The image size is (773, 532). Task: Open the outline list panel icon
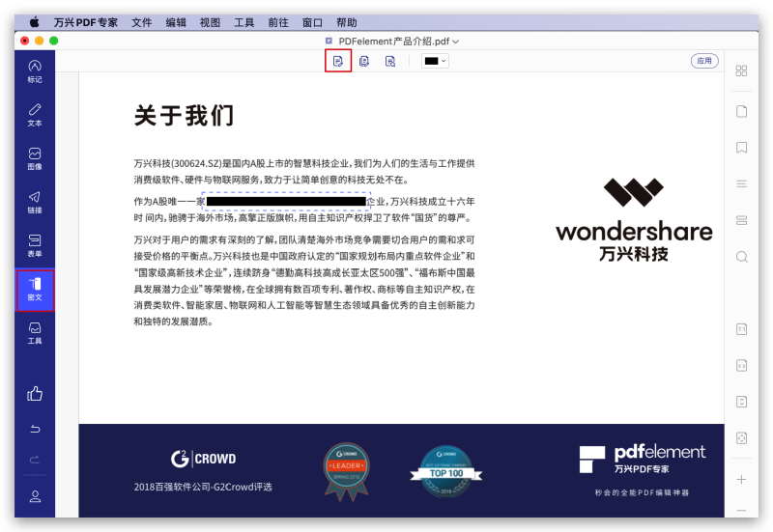[x=741, y=183]
